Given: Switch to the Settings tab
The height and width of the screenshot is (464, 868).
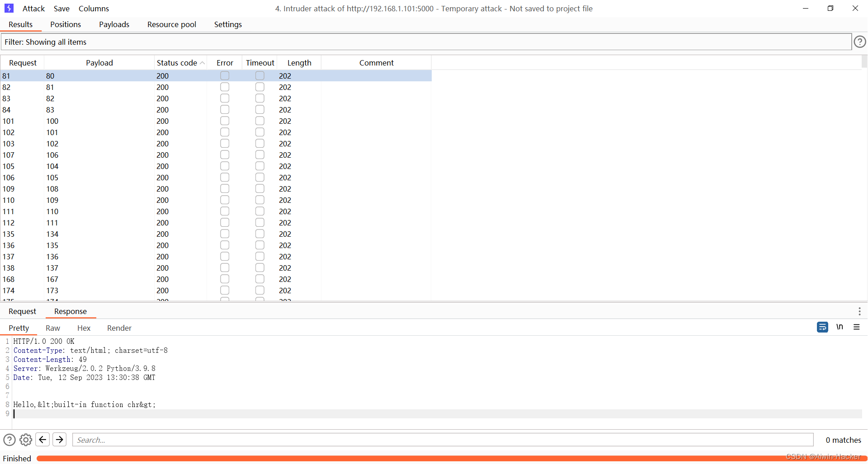Looking at the screenshot, I should (x=228, y=24).
